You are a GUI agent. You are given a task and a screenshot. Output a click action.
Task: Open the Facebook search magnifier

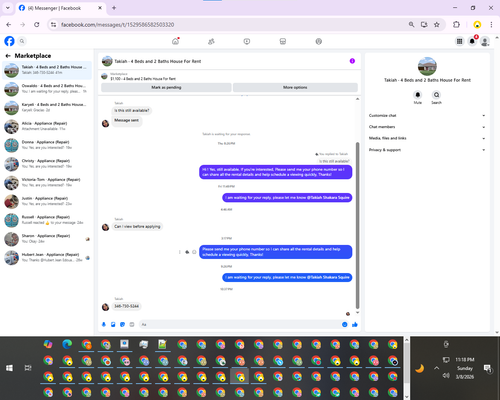[x=22, y=41]
